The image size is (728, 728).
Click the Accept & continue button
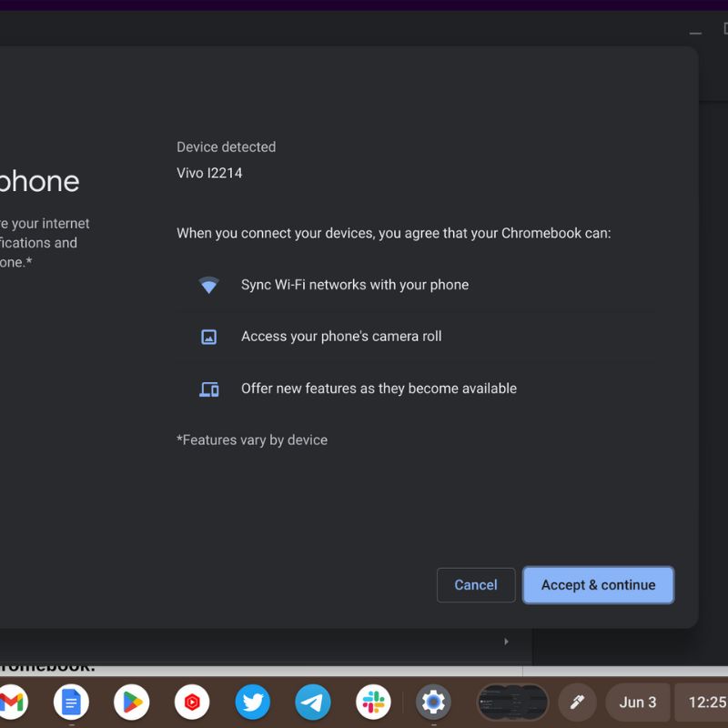coord(598,585)
